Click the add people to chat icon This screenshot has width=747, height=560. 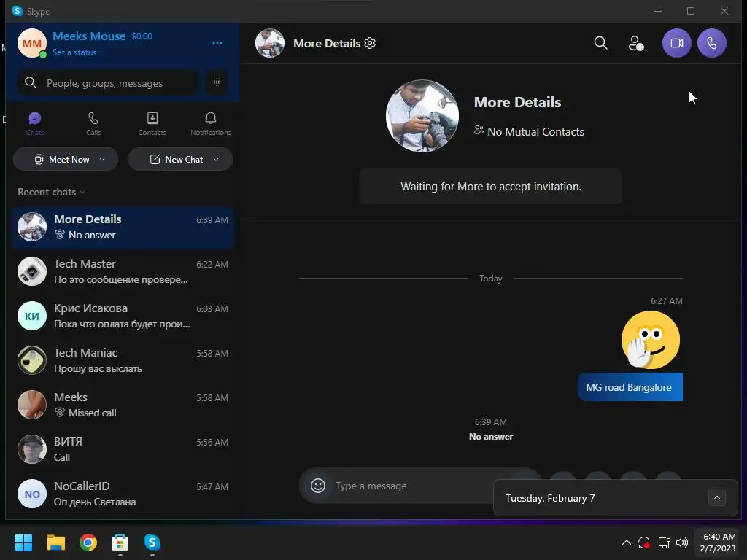coord(636,43)
